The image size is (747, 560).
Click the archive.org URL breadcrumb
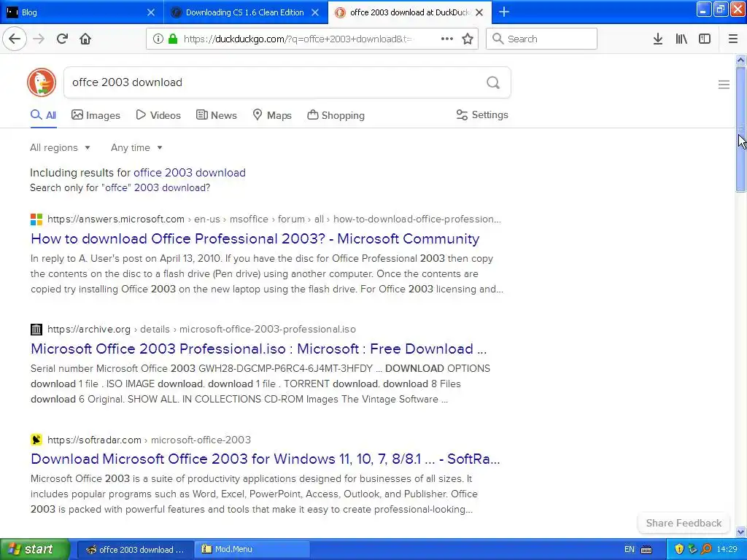pos(201,329)
